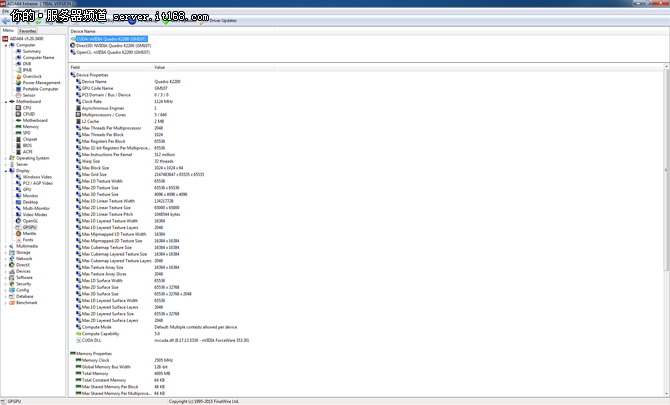Select OpenCL: nVIDIA Quadro K2200 row
The height and width of the screenshot is (405, 670).
coord(110,52)
